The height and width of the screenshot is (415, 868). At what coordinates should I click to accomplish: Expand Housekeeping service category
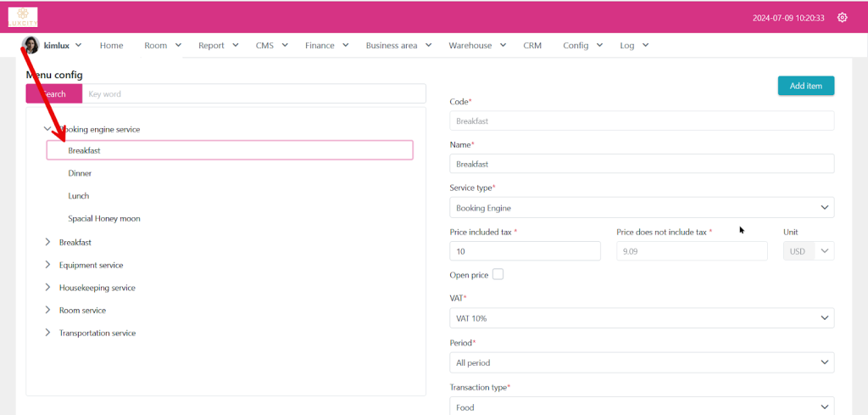(47, 288)
